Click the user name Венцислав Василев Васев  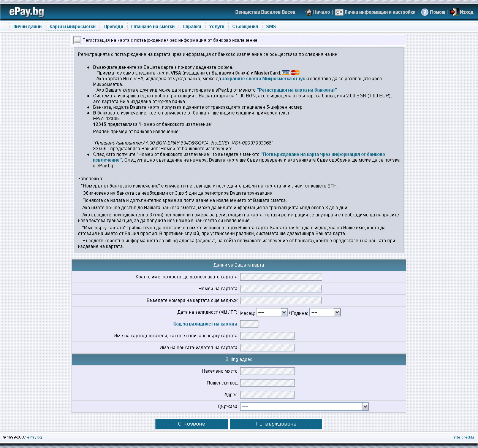pos(265,12)
